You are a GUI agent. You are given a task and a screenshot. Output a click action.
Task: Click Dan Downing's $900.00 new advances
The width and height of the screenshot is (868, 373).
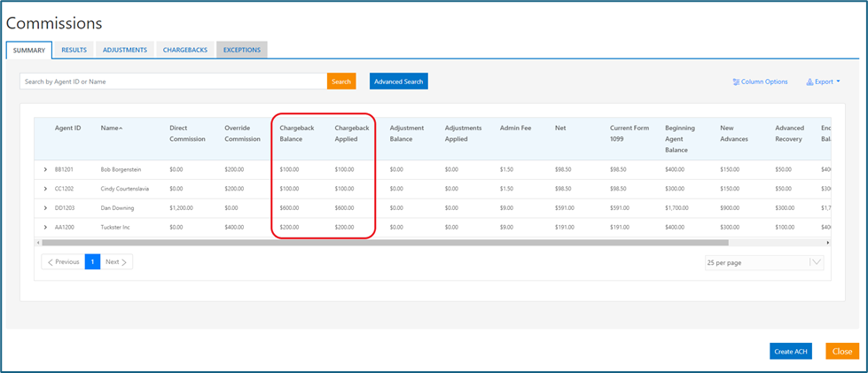pyautogui.click(x=731, y=208)
